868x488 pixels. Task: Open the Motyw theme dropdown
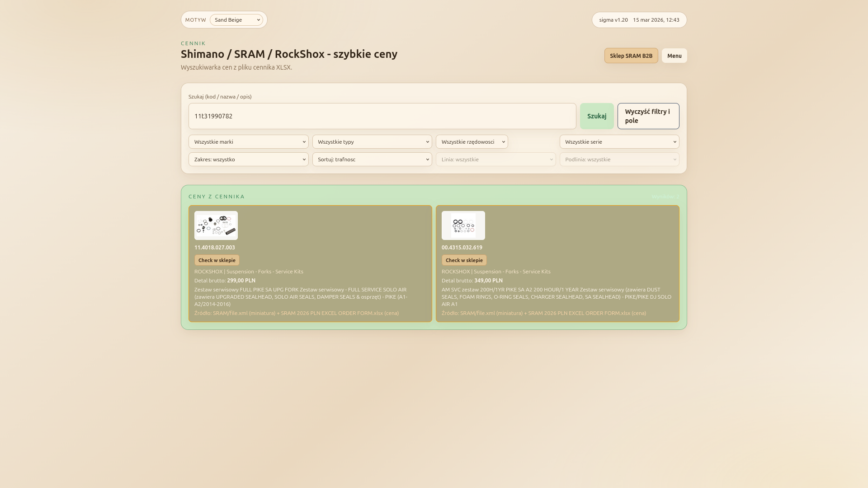tap(236, 20)
